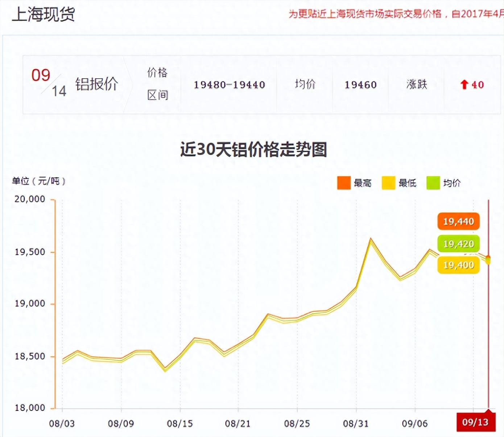Click the 铝报价 label

pos(97,84)
